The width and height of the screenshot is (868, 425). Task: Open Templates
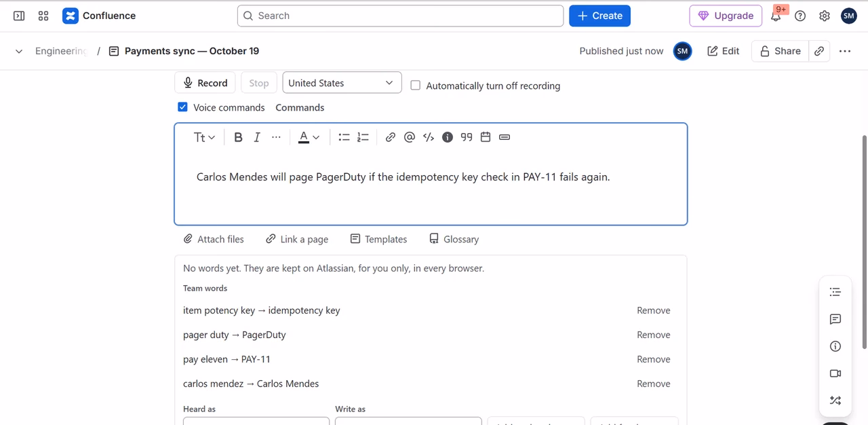378,239
